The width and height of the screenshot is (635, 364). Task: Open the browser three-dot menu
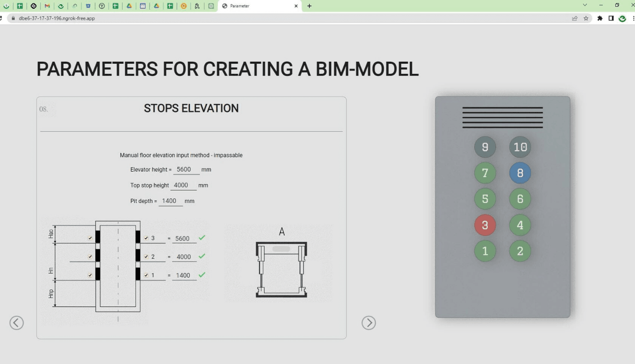click(x=633, y=18)
